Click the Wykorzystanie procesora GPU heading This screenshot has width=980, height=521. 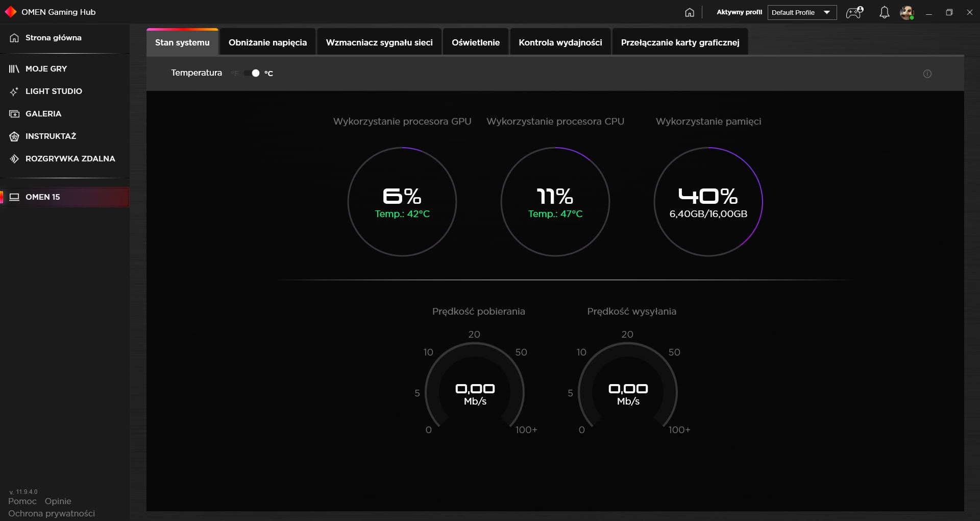coord(402,122)
